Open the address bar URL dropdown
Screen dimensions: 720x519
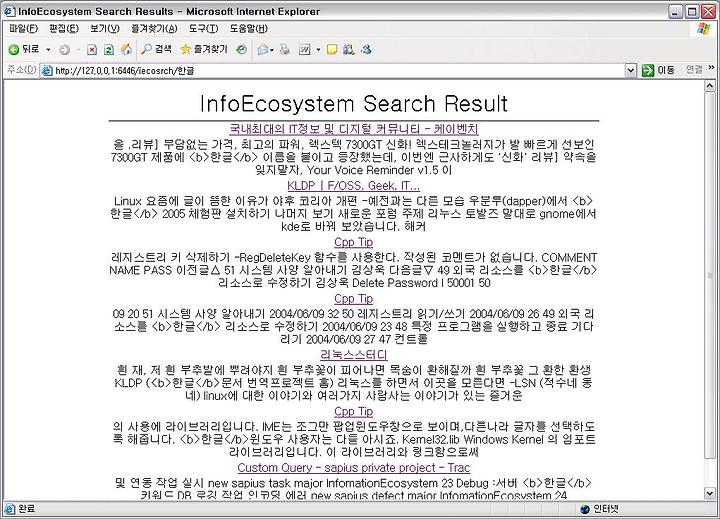tap(631, 70)
